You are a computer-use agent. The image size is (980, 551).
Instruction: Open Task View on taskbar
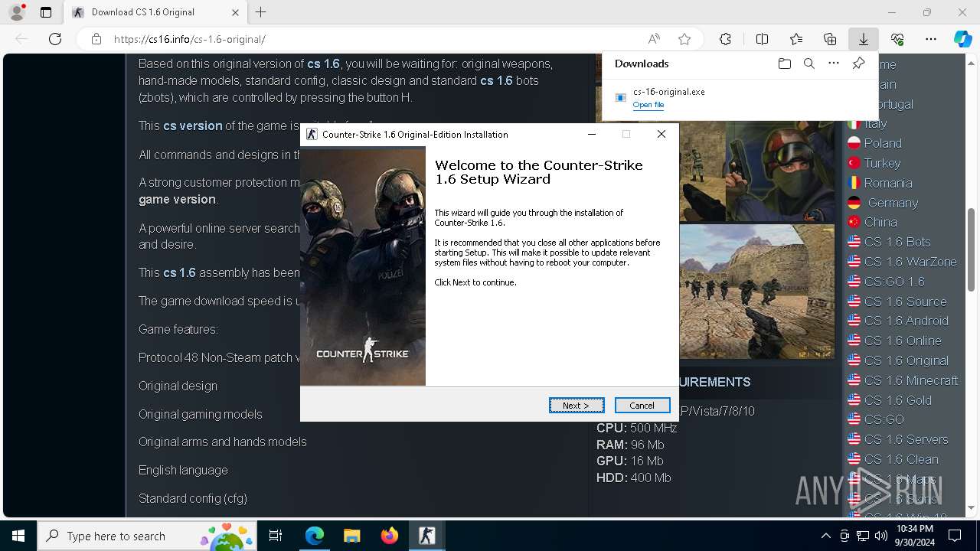[276, 536]
